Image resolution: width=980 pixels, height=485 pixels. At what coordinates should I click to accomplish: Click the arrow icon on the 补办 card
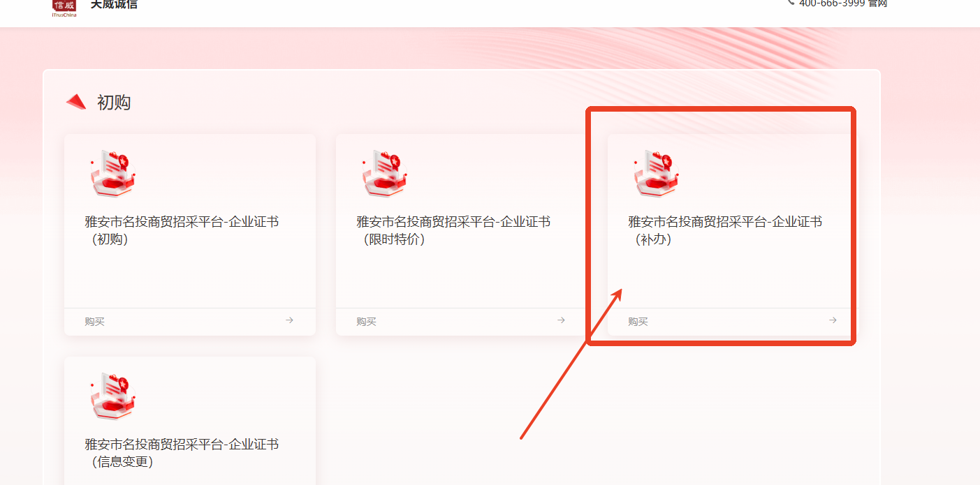833,320
